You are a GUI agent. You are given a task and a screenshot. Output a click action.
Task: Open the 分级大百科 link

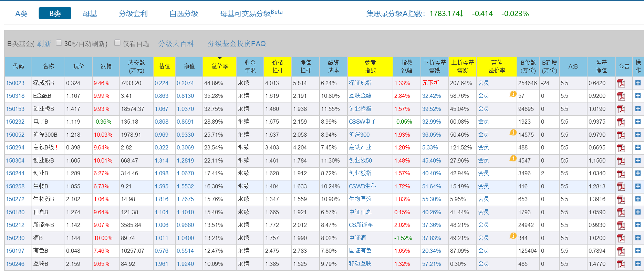(176, 44)
